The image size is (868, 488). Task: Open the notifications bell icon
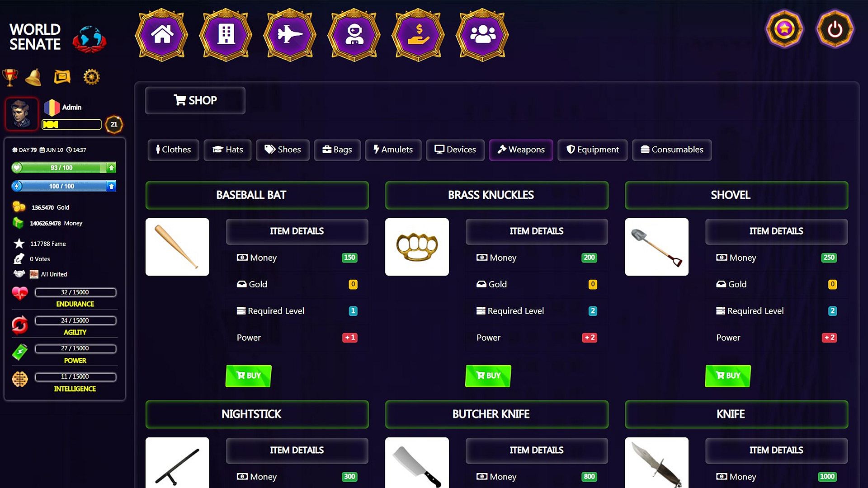pyautogui.click(x=33, y=77)
